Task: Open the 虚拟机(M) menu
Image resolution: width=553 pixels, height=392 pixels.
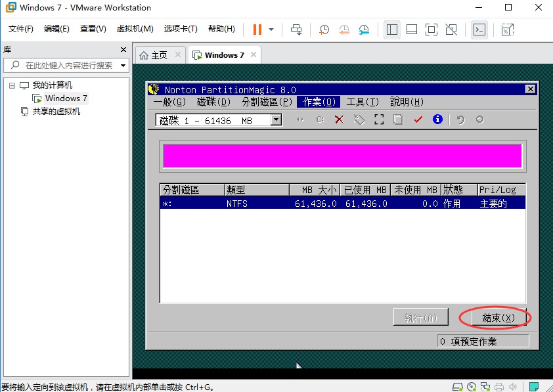Action: pos(135,29)
